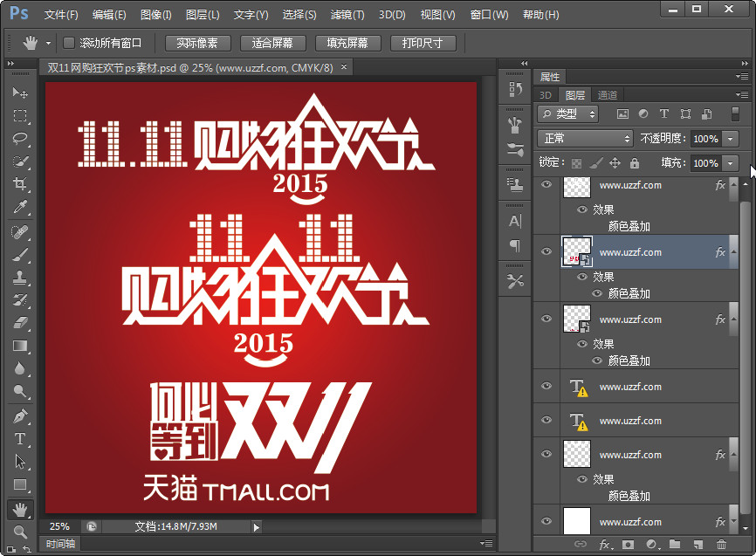
Task: Open the status bar info arrow menu
Action: click(x=256, y=527)
